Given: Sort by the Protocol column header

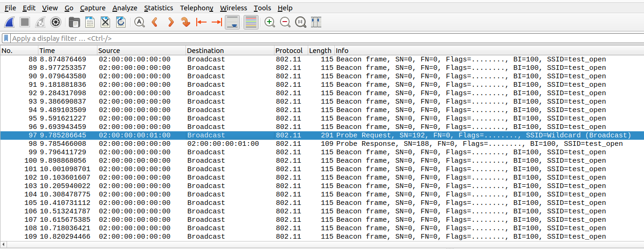Looking at the screenshot, I should click(x=289, y=51).
